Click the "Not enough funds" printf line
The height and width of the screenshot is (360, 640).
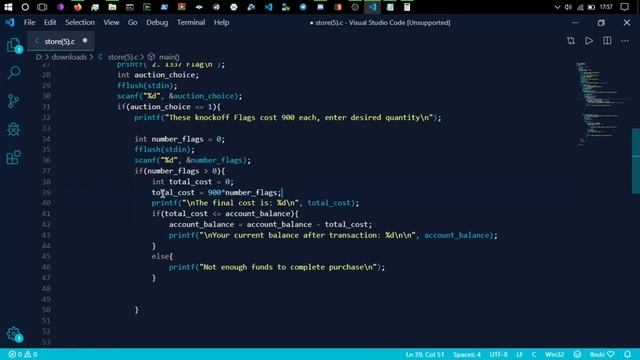pos(277,267)
